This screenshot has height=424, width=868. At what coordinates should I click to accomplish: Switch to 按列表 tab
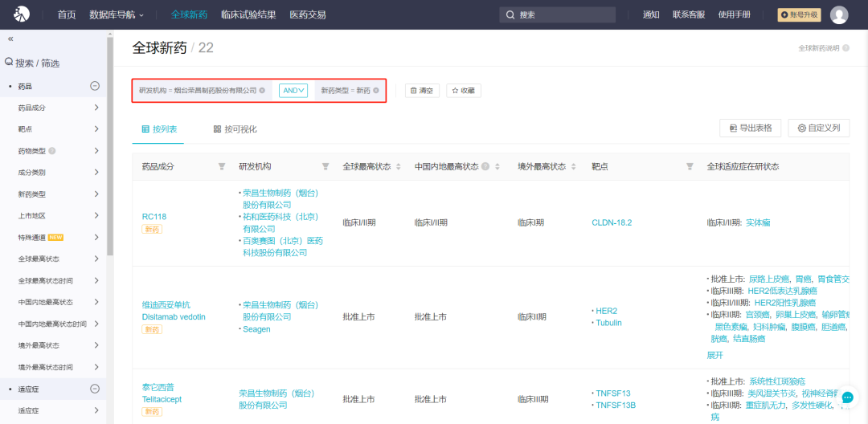[x=159, y=128]
